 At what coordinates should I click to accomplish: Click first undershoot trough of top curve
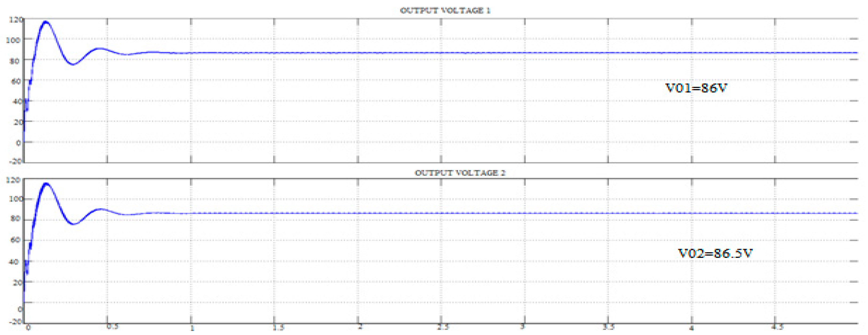tap(73, 64)
